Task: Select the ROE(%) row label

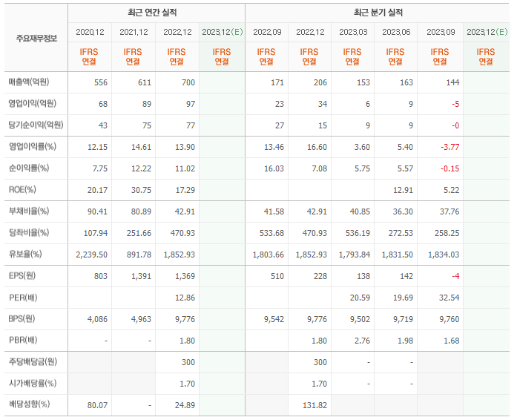Action: click(x=22, y=190)
